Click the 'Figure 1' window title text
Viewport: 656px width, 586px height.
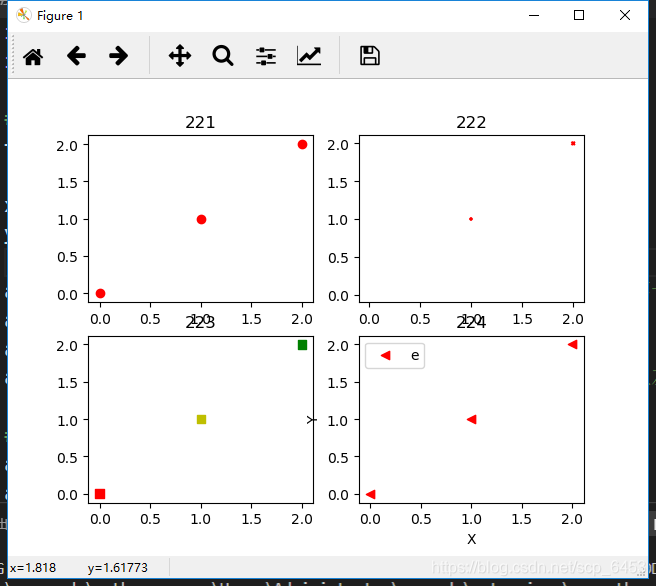tap(60, 16)
